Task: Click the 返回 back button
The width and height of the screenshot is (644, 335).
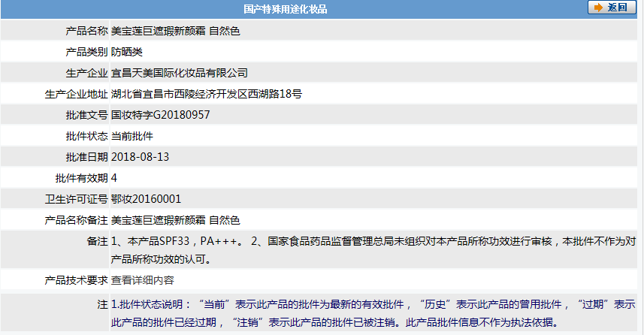Action: [612, 8]
